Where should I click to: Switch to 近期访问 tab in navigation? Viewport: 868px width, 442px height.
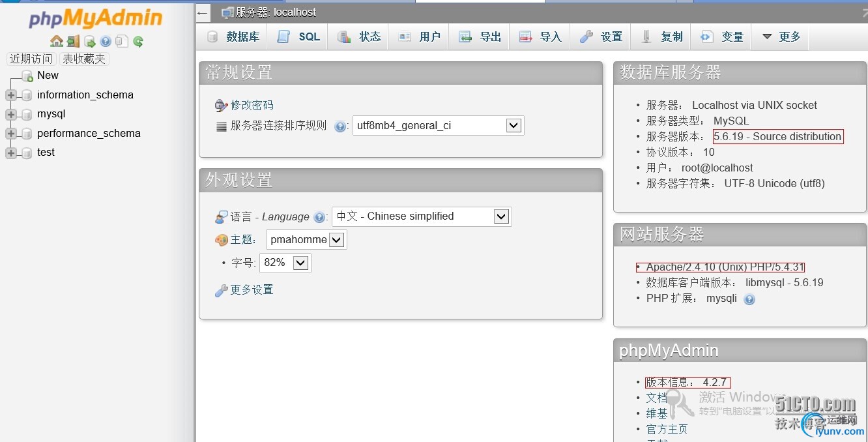coord(31,59)
